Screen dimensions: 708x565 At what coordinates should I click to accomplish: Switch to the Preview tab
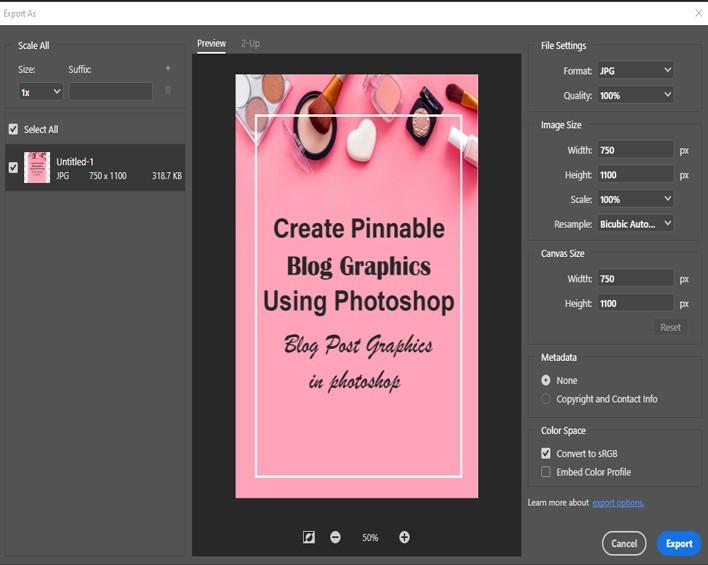(x=211, y=43)
